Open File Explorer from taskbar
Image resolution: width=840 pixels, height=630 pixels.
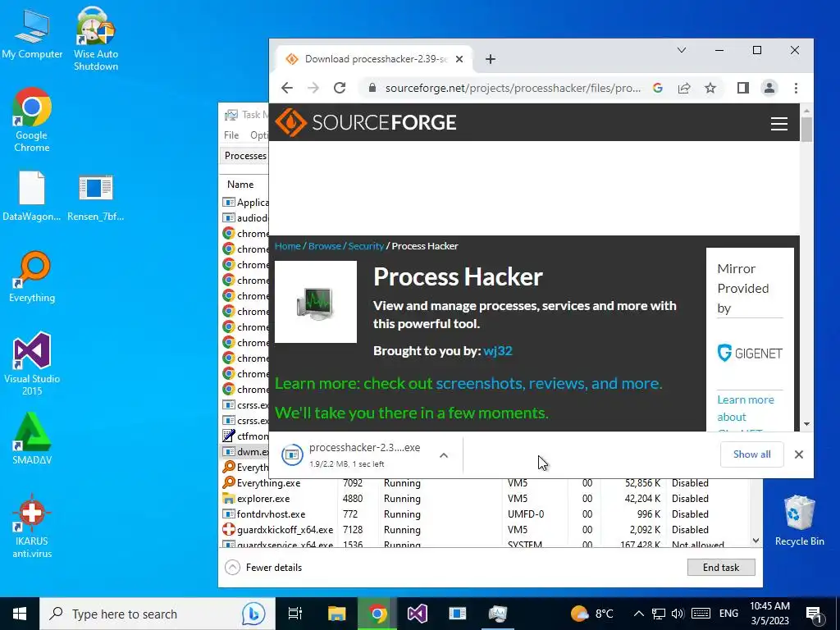click(x=337, y=614)
